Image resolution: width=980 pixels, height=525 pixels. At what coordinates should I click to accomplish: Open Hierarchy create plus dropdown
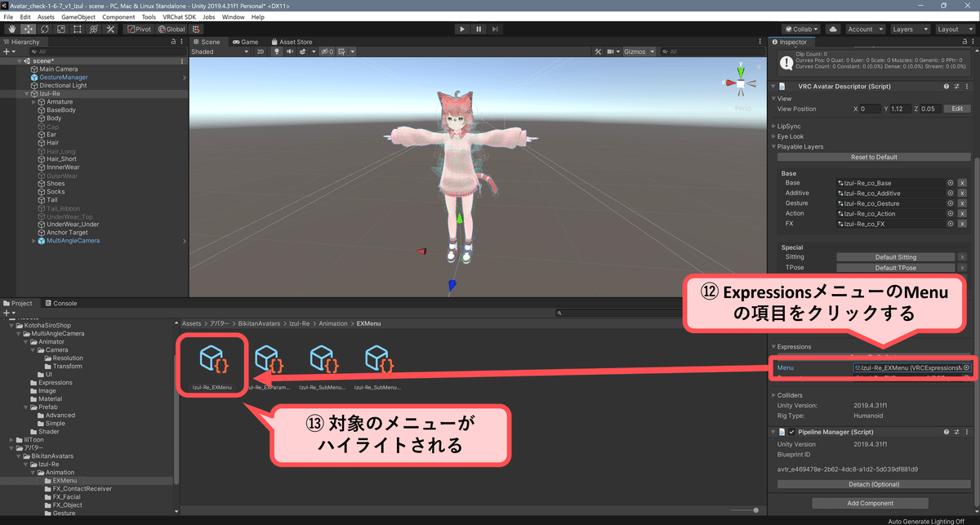(x=9, y=51)
